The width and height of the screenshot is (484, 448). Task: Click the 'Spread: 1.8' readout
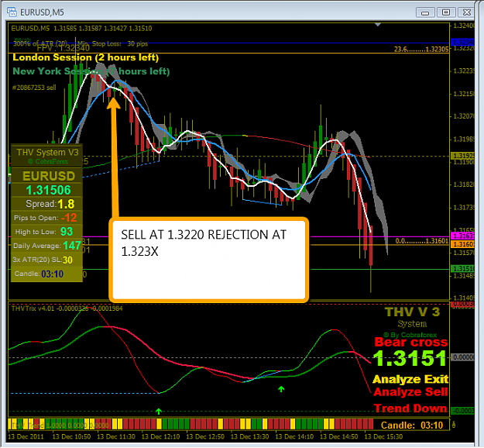(x=50, y=204)
